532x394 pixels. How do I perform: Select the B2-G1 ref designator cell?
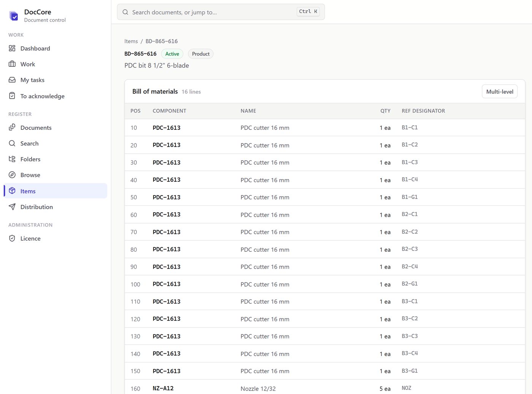[x=410, y=284]
